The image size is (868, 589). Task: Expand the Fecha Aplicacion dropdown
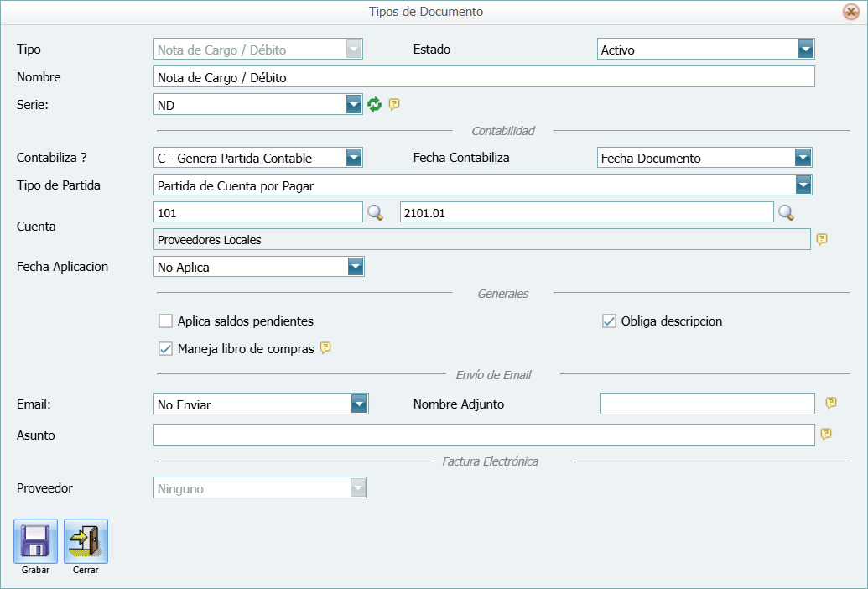tap(356, 266)
